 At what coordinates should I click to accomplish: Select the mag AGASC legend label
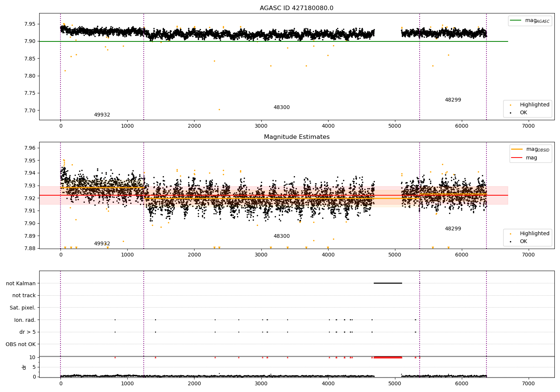coord(537,21)
